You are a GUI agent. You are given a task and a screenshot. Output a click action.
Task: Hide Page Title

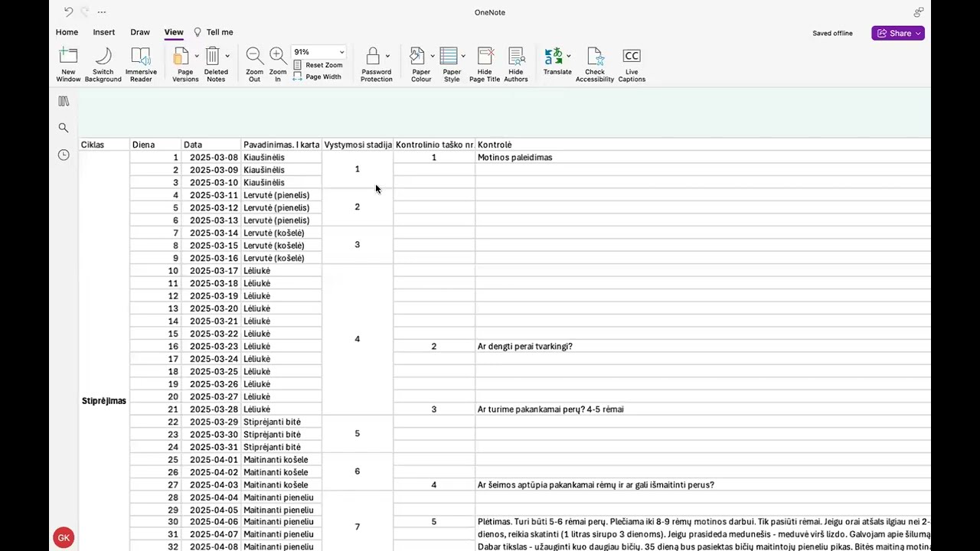[485, 64]
